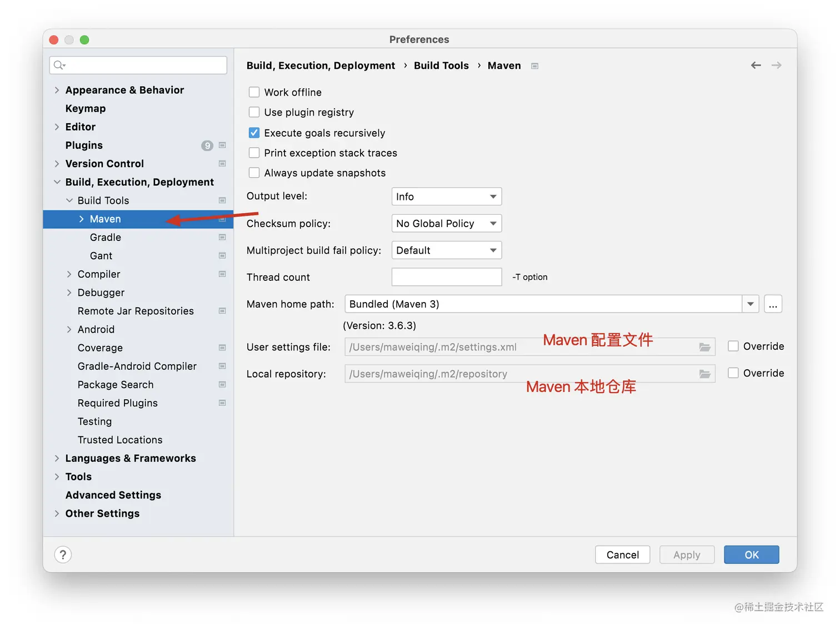This screenshot has height=629, width=840.
Task: Expand the Editor section
Action: pyautogui.click(x=57, y=127)
